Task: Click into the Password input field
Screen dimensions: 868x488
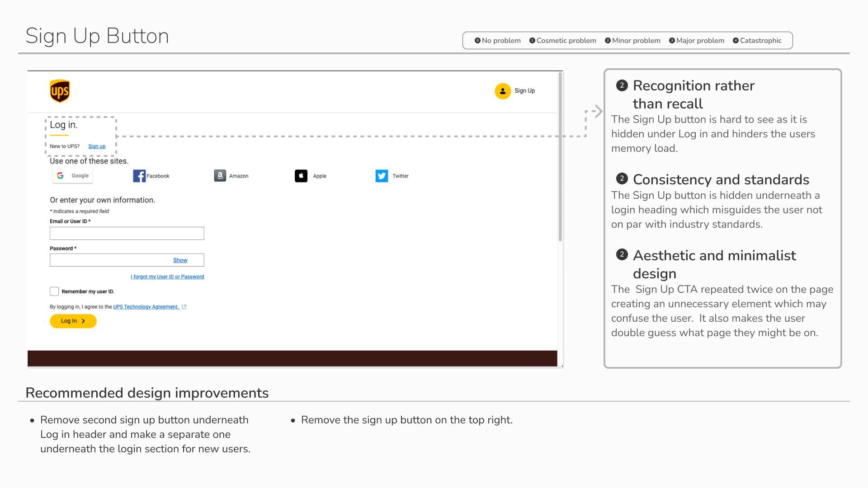Action: [108, 260]
